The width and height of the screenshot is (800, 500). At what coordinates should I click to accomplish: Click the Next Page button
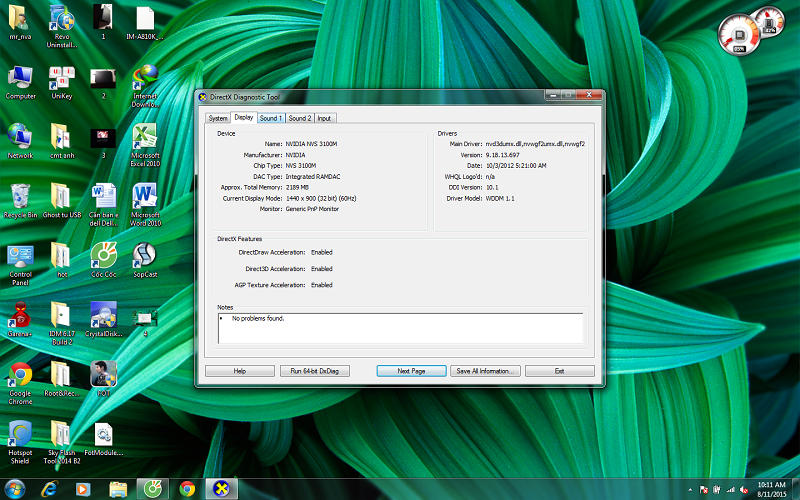point(411,371)
